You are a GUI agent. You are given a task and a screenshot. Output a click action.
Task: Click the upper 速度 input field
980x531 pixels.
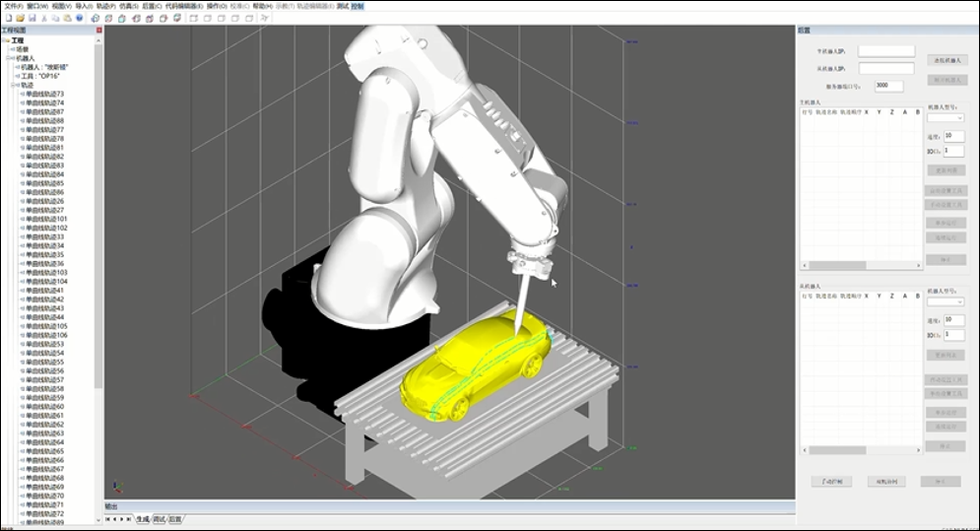pos(953,136)
